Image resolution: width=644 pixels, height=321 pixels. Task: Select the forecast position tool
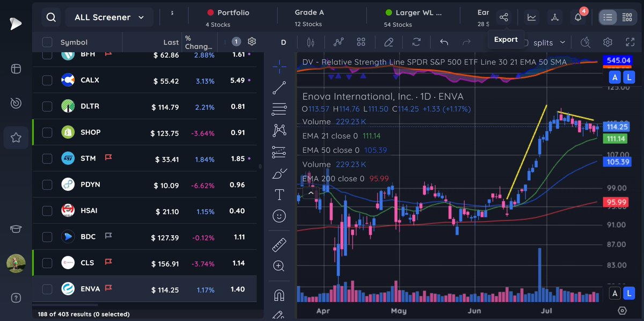coord(279,152)
